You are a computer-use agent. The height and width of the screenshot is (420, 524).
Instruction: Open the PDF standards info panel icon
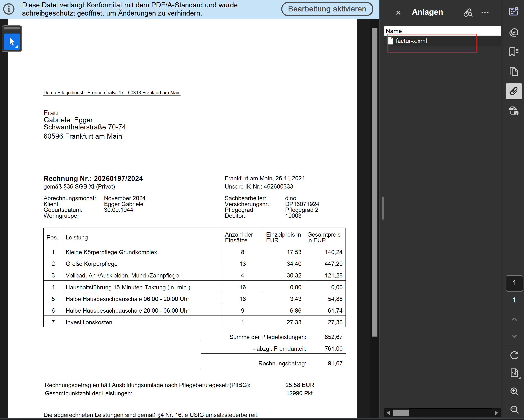coord(514,111)
